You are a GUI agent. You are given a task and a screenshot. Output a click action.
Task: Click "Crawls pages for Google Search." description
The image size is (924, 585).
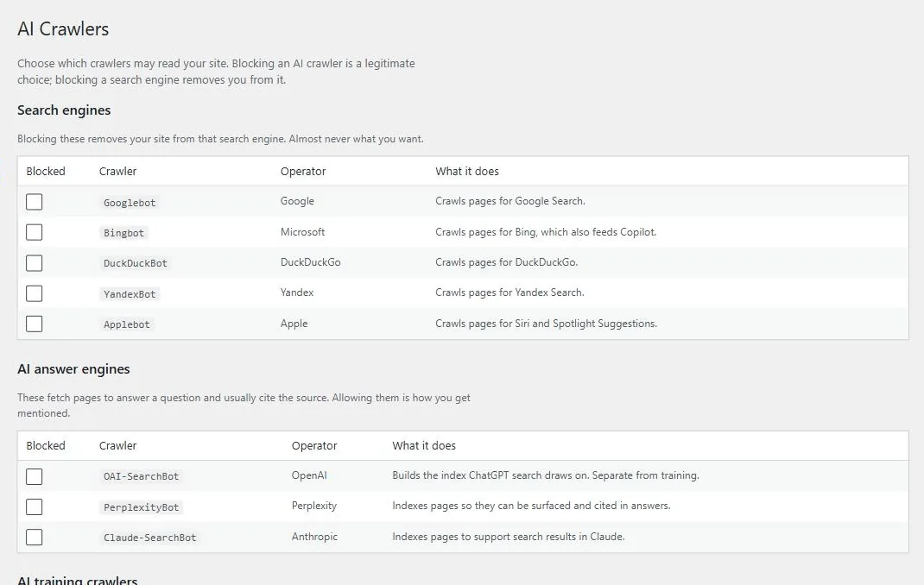510,201
